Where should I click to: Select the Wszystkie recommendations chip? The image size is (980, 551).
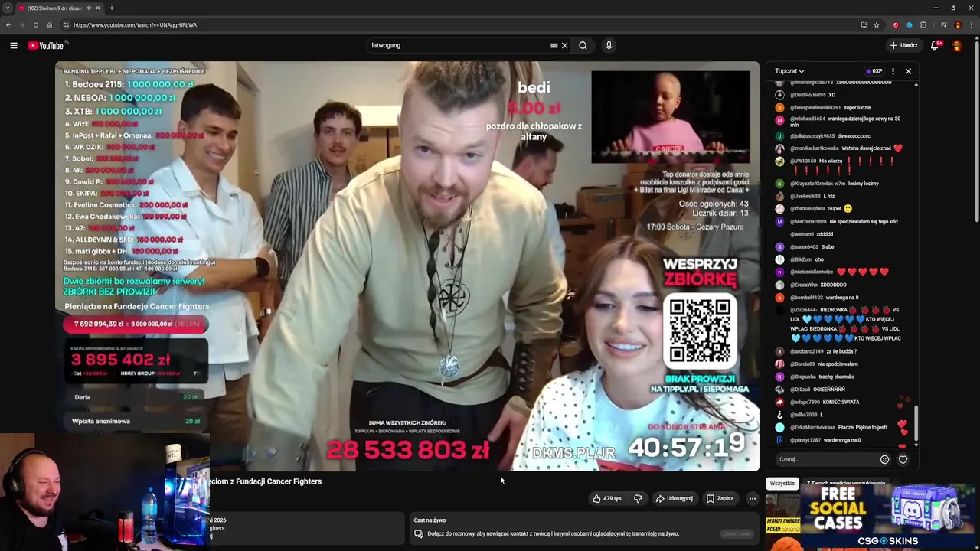pyautogui.click(x=782, y=484)
